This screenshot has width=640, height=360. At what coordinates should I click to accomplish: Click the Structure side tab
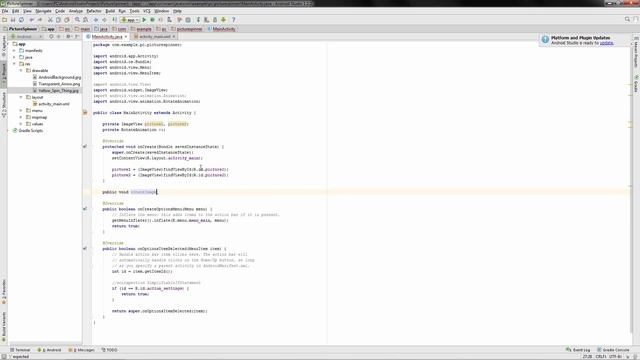(4, 105)
